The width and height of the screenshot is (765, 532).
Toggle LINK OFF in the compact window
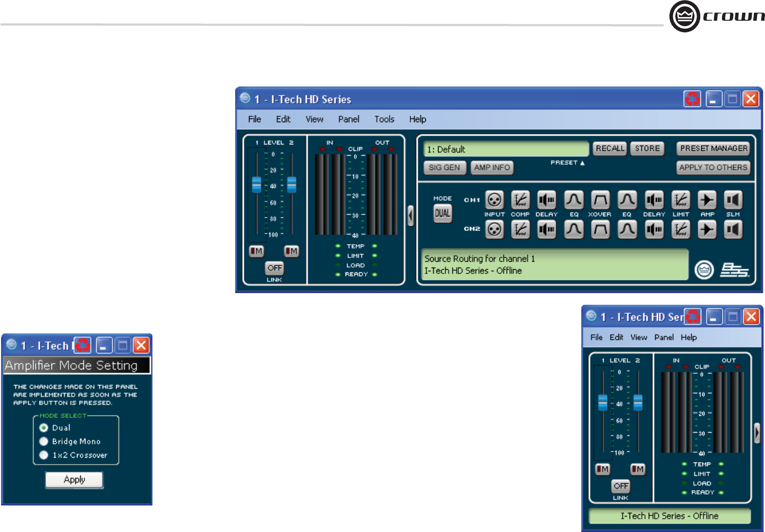(621, 486)
